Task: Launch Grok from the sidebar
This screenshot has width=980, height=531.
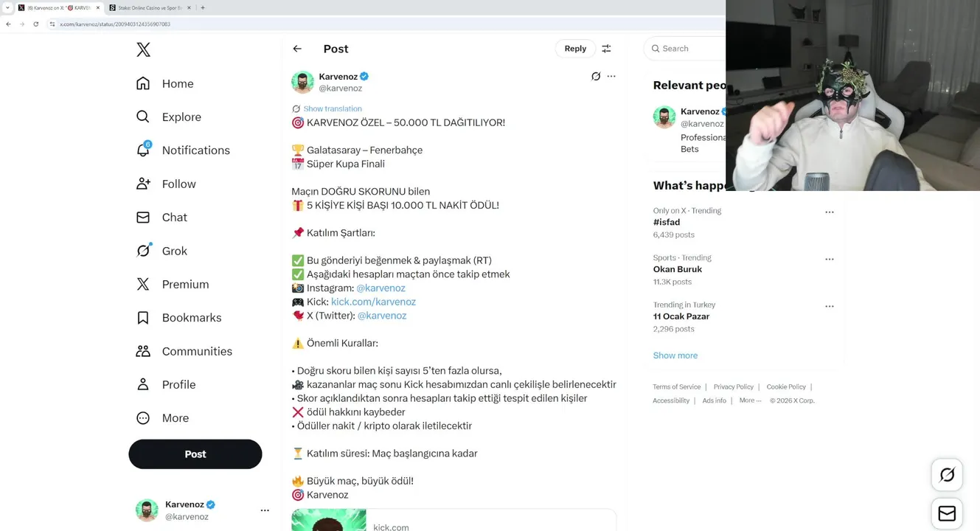Action: click(161, 251)
